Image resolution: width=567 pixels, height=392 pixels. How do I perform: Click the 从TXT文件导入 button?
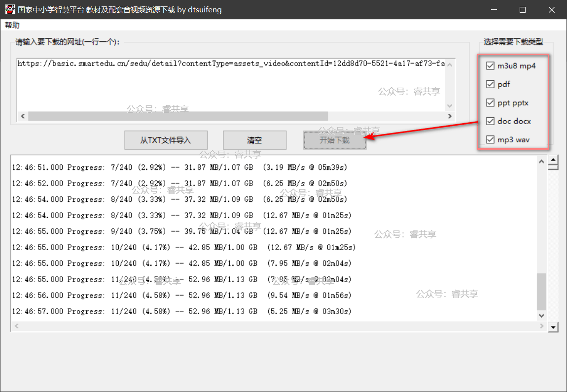click(x=166, y=140)
